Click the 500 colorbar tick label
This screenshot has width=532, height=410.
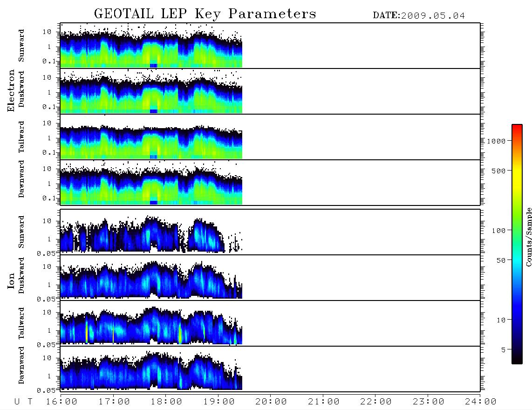(x=499, y=171)
